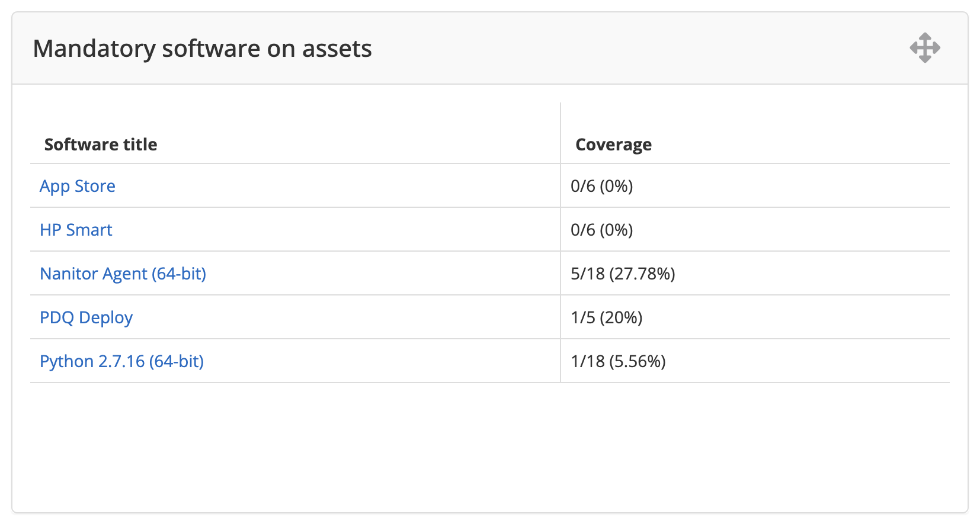Open the App Store software link

coord(78,186)
